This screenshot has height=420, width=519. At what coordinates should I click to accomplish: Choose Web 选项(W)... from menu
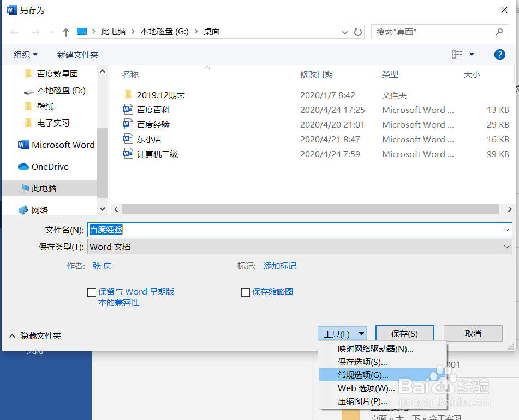coord(383,388)
